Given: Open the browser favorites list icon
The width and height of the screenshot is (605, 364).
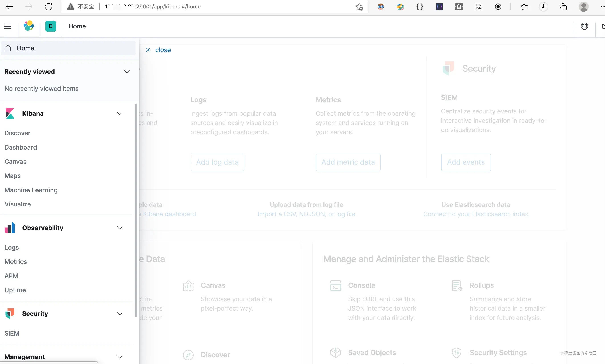Looking at the screenshot, I should 524,7.
